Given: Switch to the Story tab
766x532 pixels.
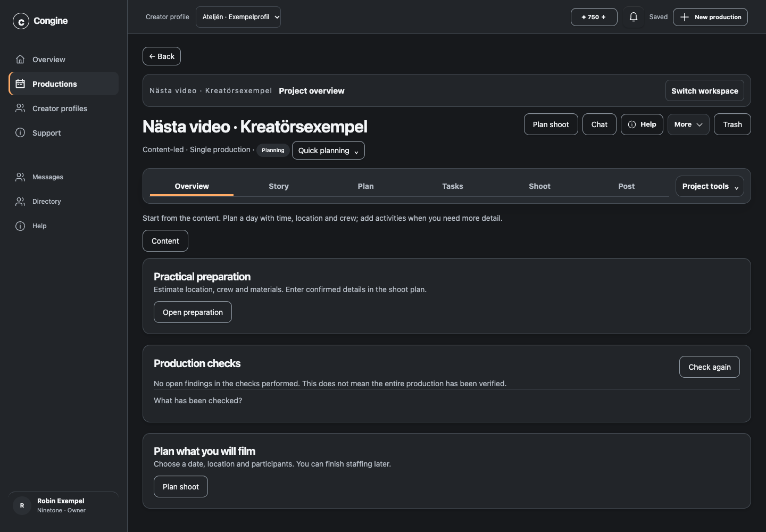Looking at the screenshot, I should [x=279, y=186].
